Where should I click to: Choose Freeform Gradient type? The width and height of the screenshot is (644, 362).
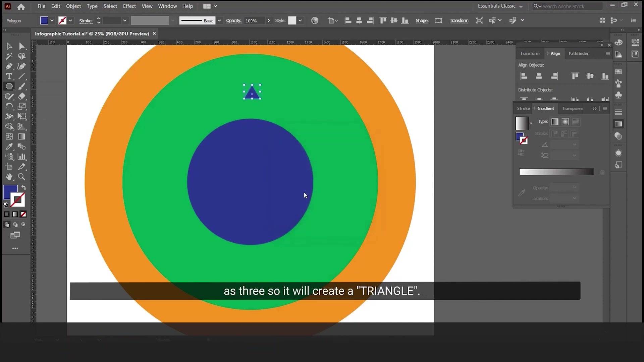click(576, 122)
